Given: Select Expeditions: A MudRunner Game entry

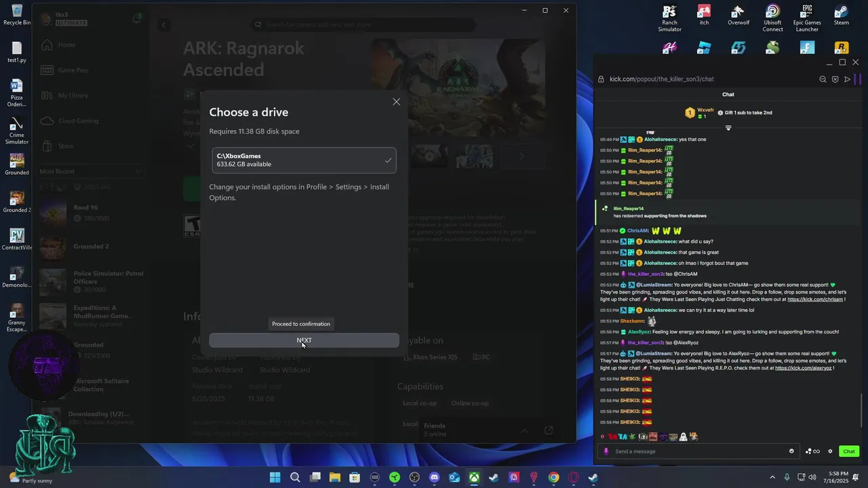Looking at the screenshot, I should (x=91, y=315).
